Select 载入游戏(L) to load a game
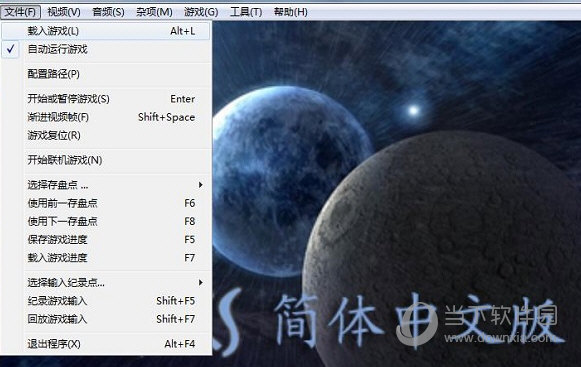 tap(106, 31)
